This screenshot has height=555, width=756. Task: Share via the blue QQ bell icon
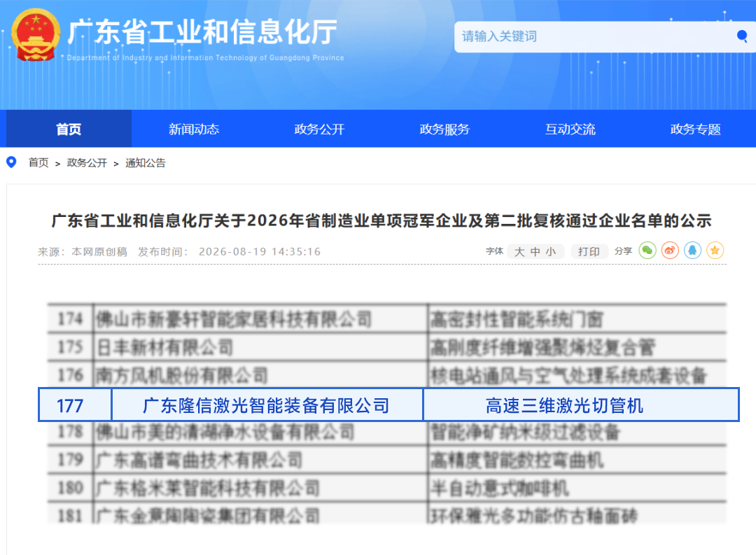tap(693, 251)
